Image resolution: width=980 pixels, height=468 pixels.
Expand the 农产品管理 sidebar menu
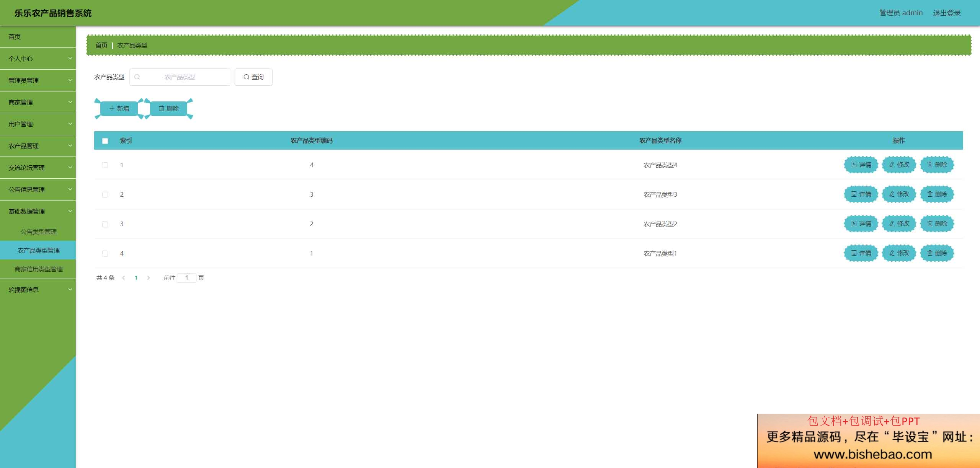[x=38, y=146]
